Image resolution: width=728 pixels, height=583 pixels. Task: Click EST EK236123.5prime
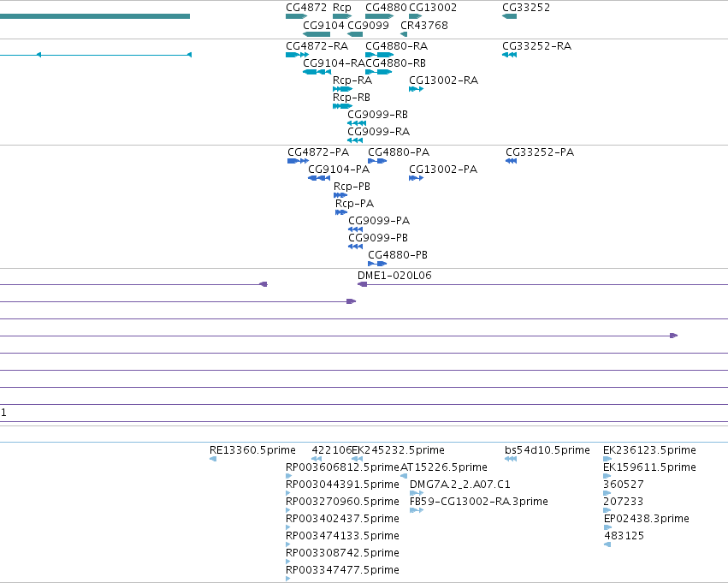point(649,450)
